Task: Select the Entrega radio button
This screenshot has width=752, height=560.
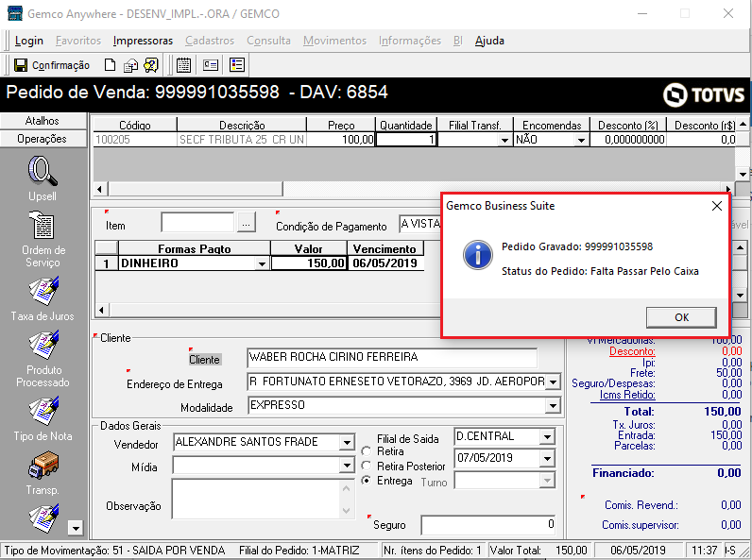Action: tap(367, 480)
